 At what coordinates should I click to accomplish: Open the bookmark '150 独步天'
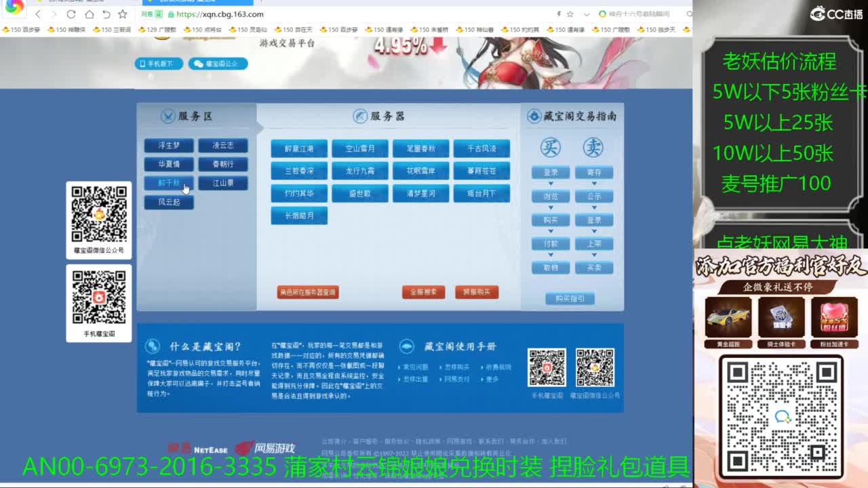pyautogui.click(x=657, y=30)
